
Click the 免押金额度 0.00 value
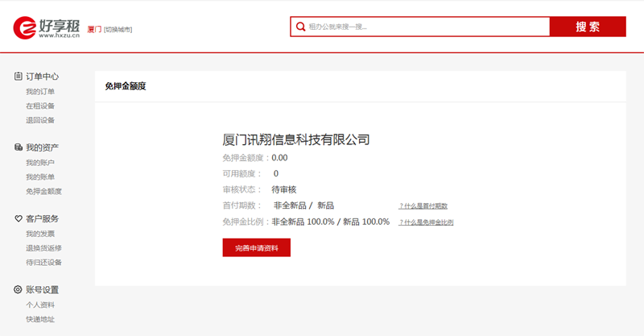279,158
